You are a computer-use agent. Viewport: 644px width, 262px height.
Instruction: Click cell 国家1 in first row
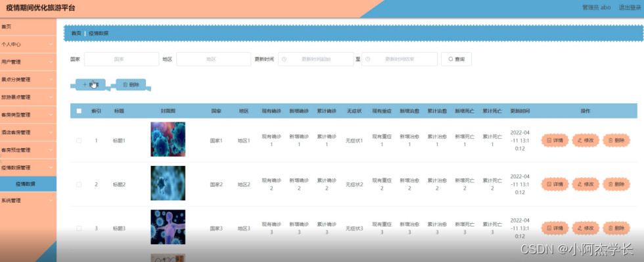coord(216,141)
